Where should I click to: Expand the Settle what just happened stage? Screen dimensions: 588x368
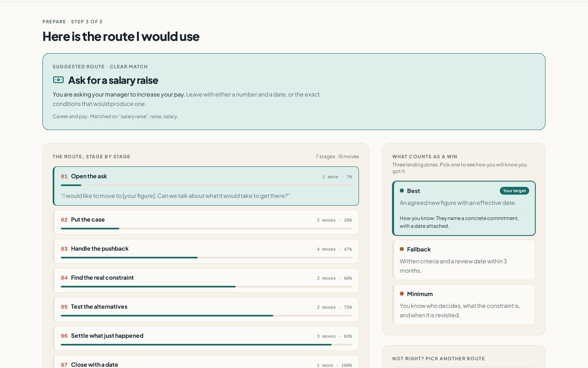(206, 339)
